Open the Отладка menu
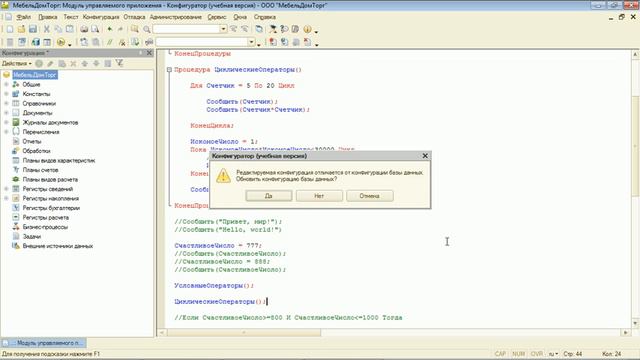Screen dimensions: 640x360 (134, 17)
